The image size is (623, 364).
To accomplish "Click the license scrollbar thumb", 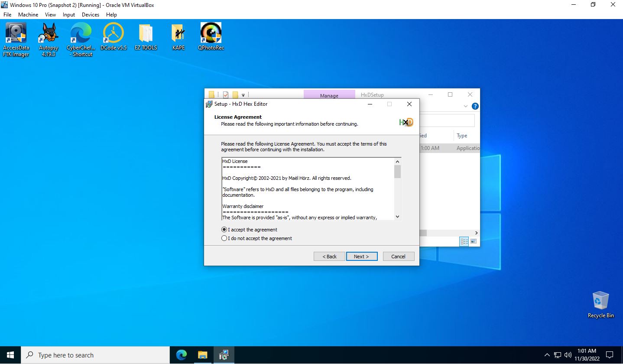I will click(397, 172).
